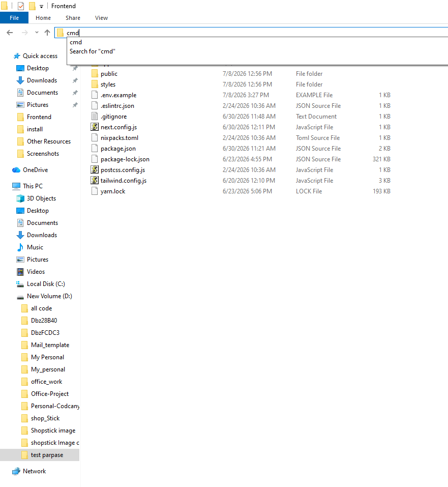Open the Other Resources folder
Viewport: 448px width, 487px height.
[49, 141]
